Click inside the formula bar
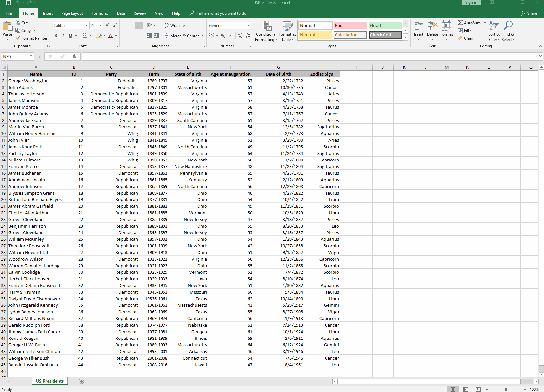Image resolution: width=544 pixels, height=392 pixels. click(310, 56)
